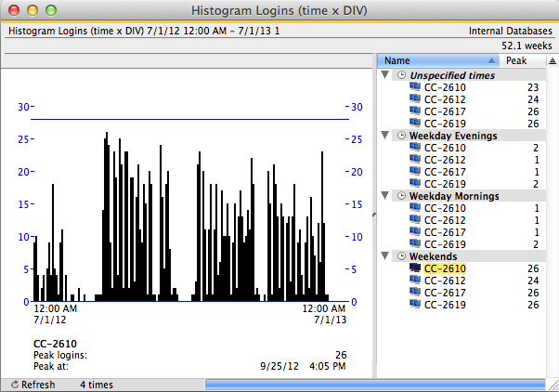The image size is (559, 392).
Task: Click computer icon for CC-2610 under Weekday Mornings
Action: pyautogui.click(x=415, y=207)
